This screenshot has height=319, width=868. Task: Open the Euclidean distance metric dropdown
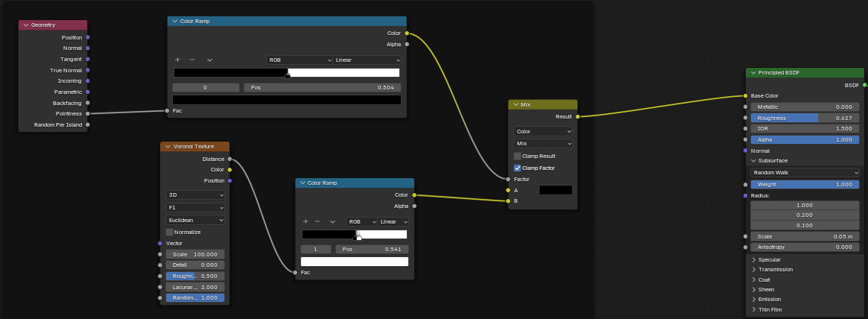click(x=194, y=220)
